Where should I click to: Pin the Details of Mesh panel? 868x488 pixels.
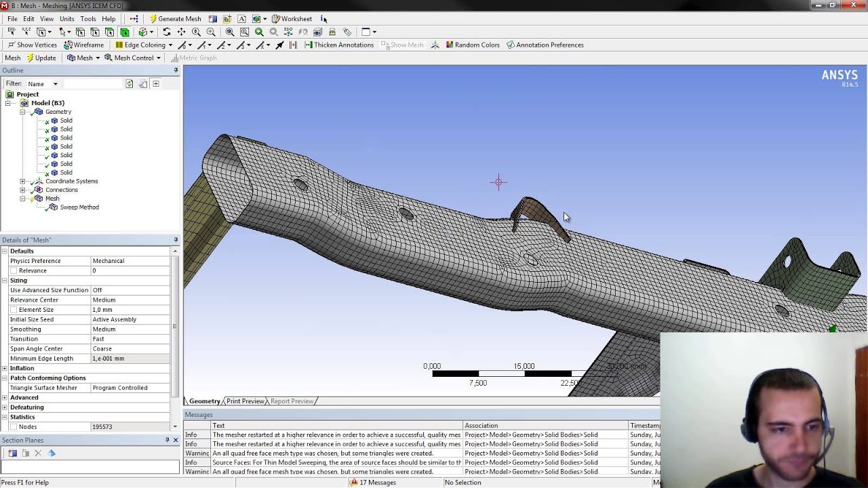pos(176,240)
